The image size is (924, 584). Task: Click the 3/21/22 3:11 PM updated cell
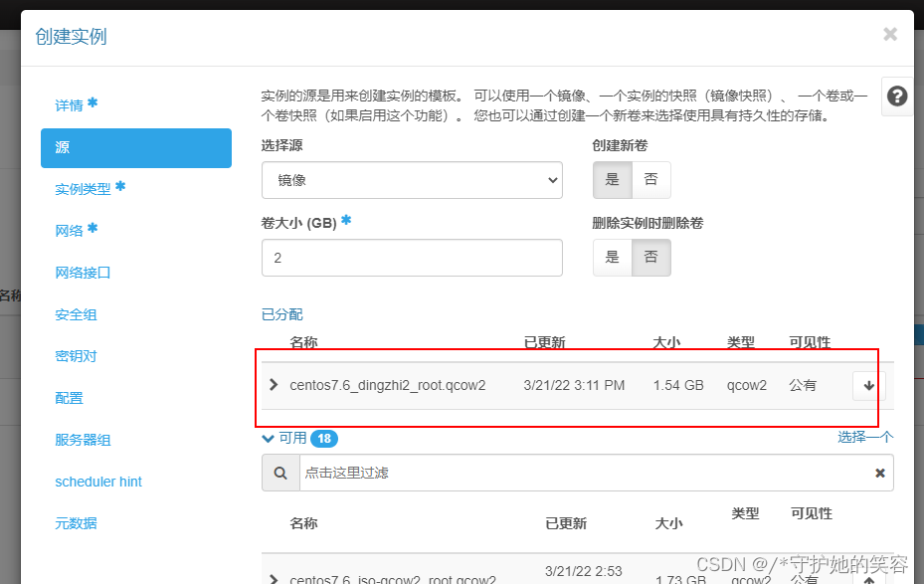[574, 385]
